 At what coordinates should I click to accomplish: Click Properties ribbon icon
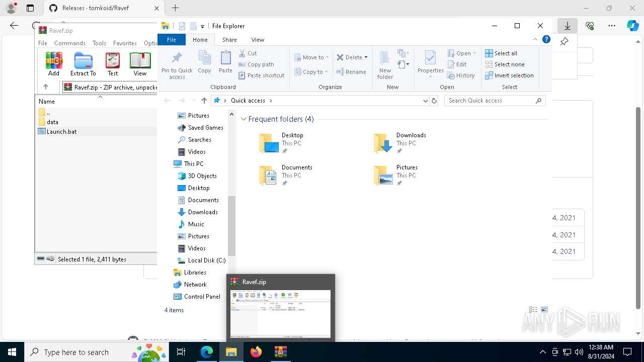pos(430,64)
